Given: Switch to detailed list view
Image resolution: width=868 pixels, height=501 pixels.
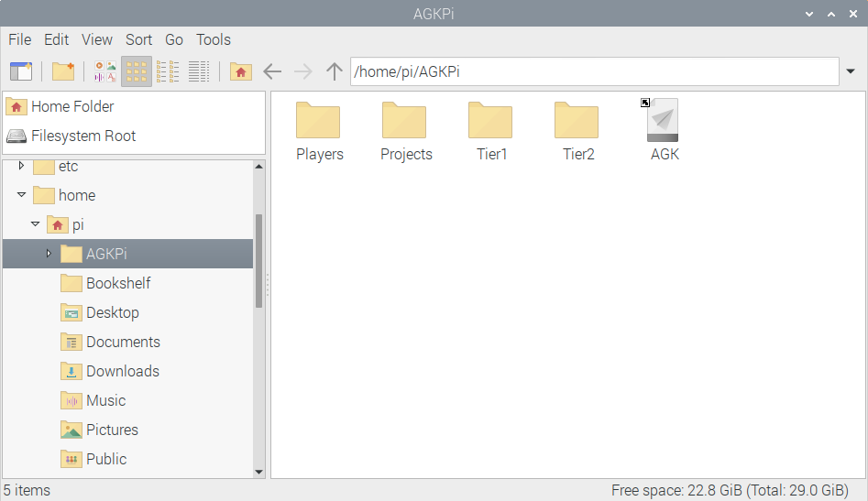Looking at the screenshot, I should pyautogui.click(x=199, y=71).
